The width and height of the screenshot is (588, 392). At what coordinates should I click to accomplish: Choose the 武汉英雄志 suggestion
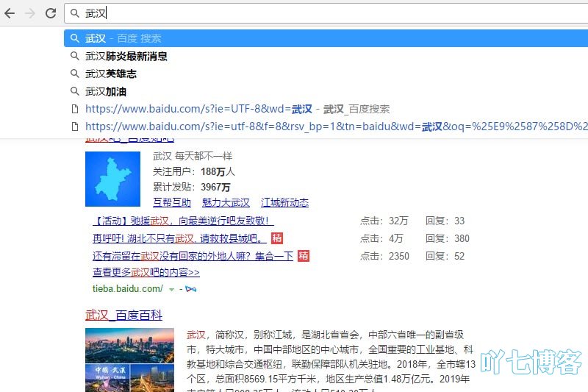pos(326,74)
